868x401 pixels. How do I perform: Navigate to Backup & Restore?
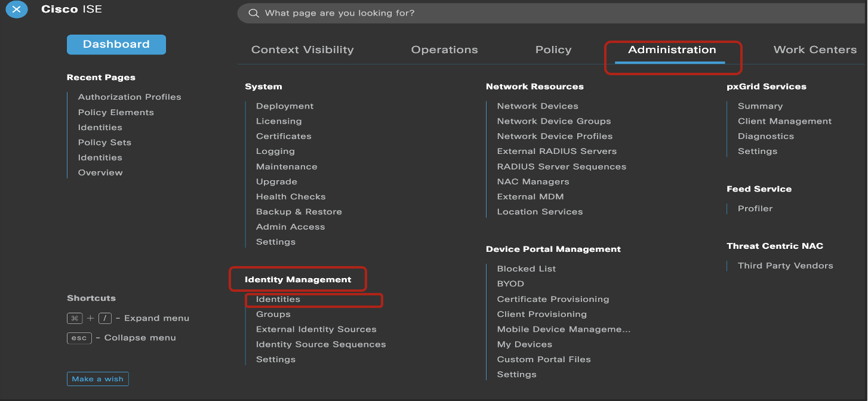[x=298, y=211]
